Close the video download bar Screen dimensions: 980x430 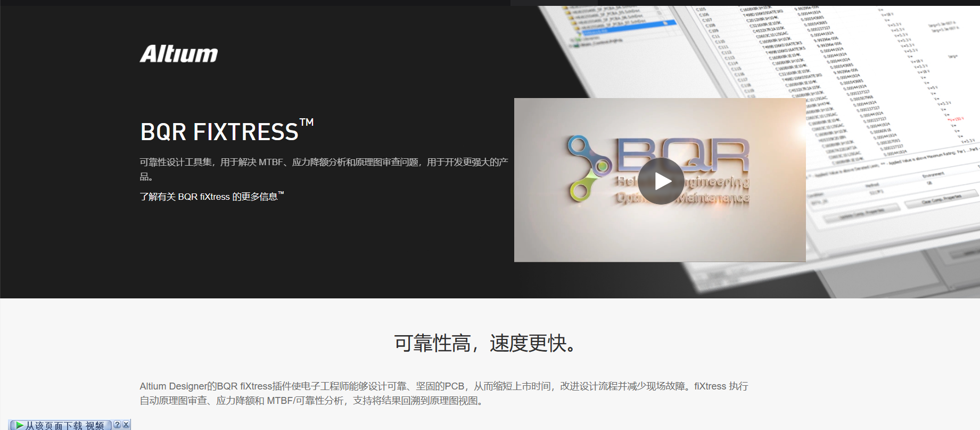tap(126, 425)
